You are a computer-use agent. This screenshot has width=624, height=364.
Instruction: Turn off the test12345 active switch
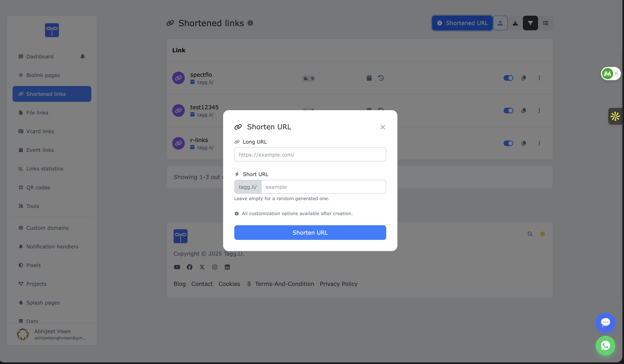pyautogui.click(x=508, y=111)
